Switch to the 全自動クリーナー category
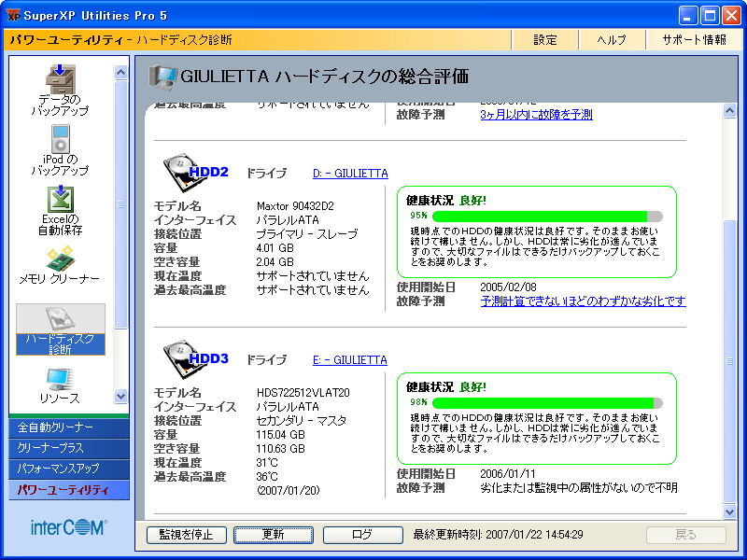Image resolution: width=747 pixels, height=560 pixels. pyautogui.click(x=68, y=427)
